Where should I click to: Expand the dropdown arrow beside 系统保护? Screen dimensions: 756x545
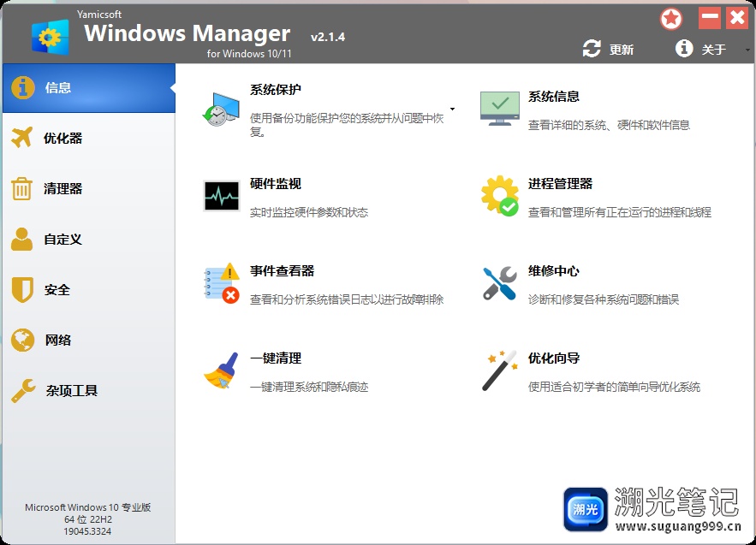point(452,109)
